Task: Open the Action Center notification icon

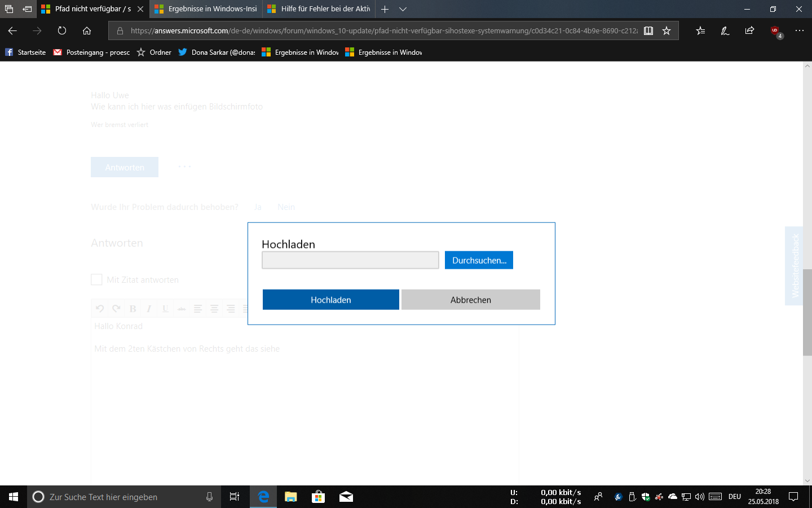Action: (793, 497)
